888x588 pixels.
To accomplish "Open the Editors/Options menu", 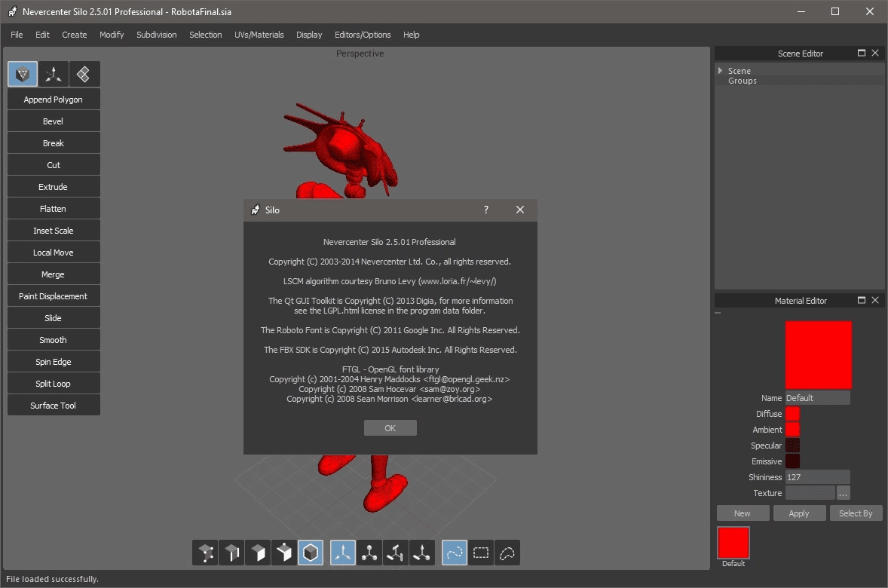I will pyautogui.click(x=363, y=35).
